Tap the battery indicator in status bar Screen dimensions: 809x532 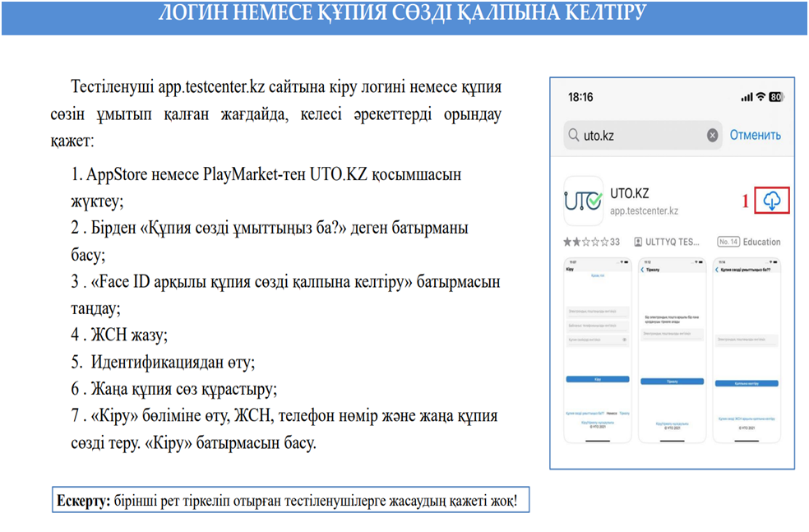coord(775,97)
